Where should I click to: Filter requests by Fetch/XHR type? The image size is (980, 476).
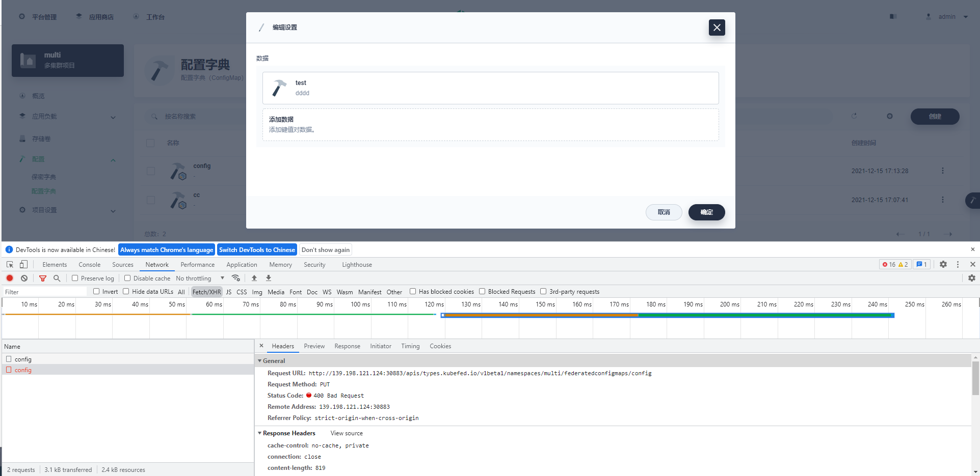point(206,292)
